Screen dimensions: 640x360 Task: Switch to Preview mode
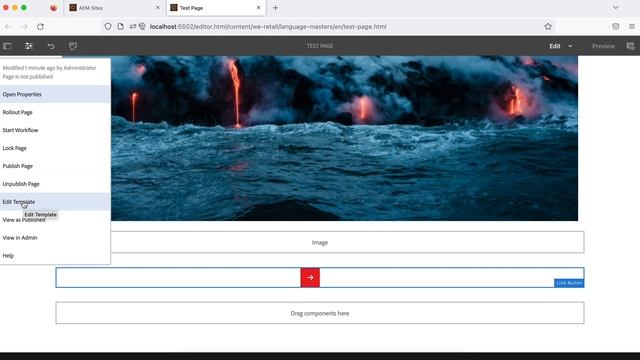[603, 46]
